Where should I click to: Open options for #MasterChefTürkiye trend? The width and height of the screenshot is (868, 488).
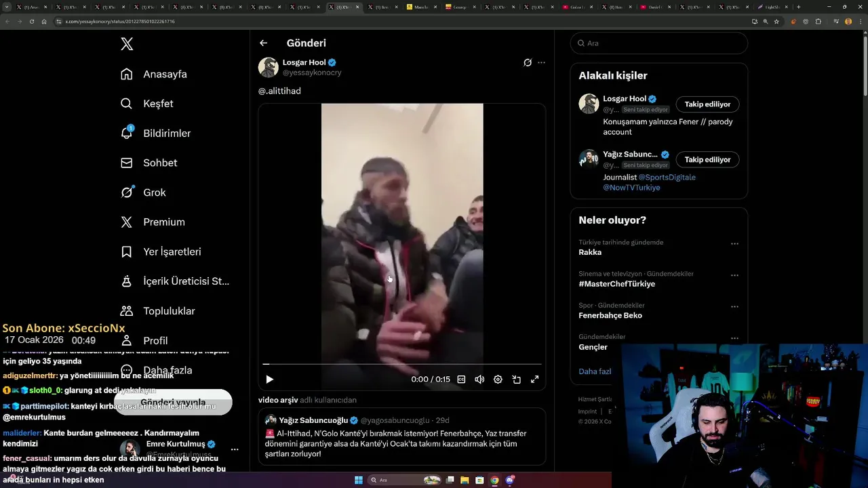734,276
